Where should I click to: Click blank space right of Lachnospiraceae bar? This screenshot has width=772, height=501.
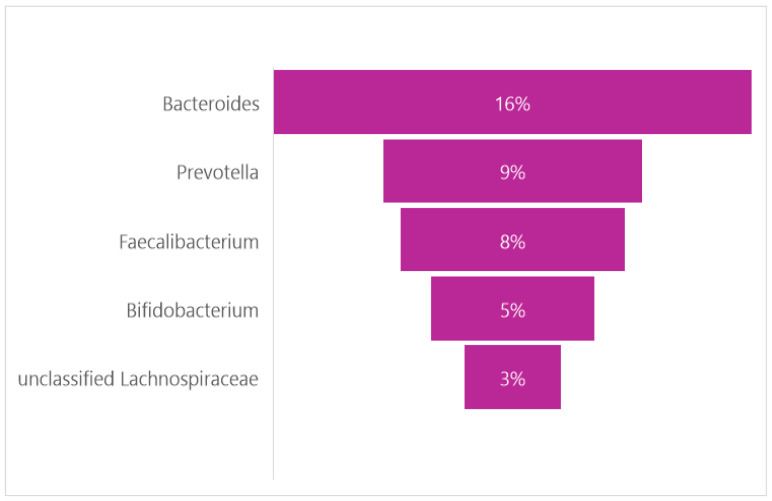point(660,377)
